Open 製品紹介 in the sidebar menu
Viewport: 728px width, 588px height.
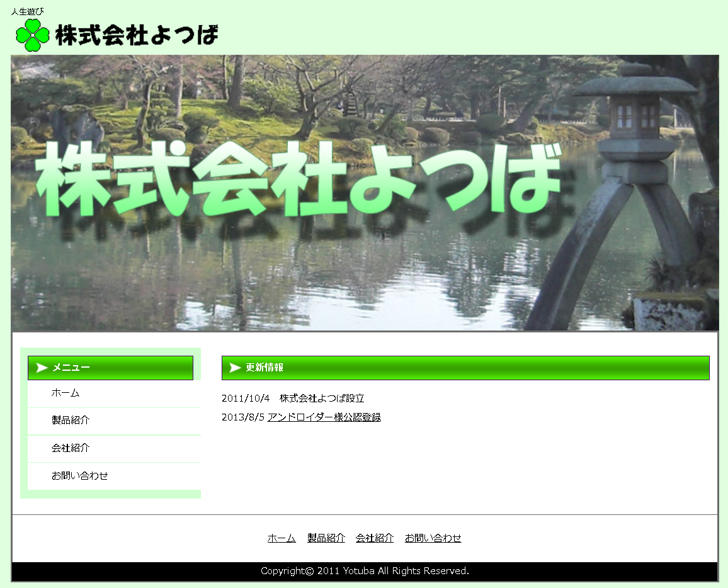point(71,421)
